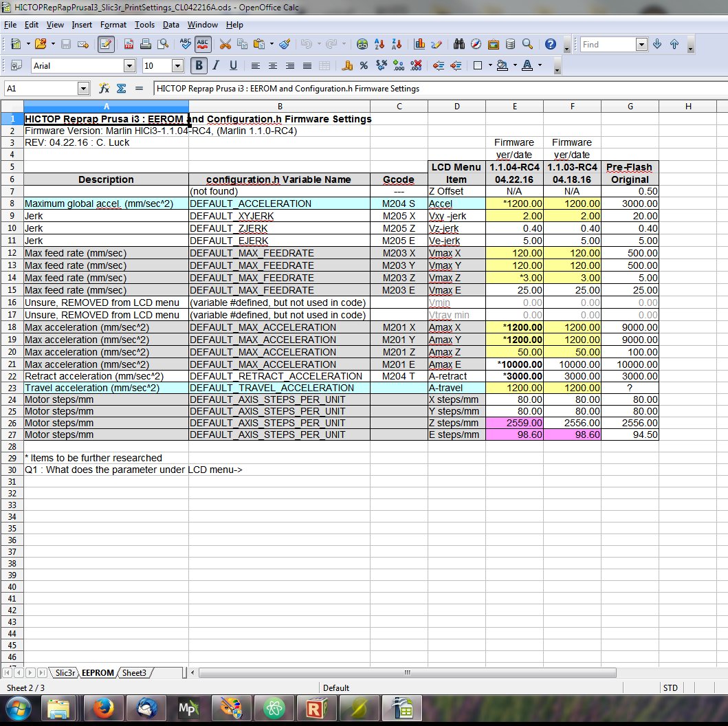Insert a chart using the Chart icon
The image size is (728, 726).
(x=419, y=44)
